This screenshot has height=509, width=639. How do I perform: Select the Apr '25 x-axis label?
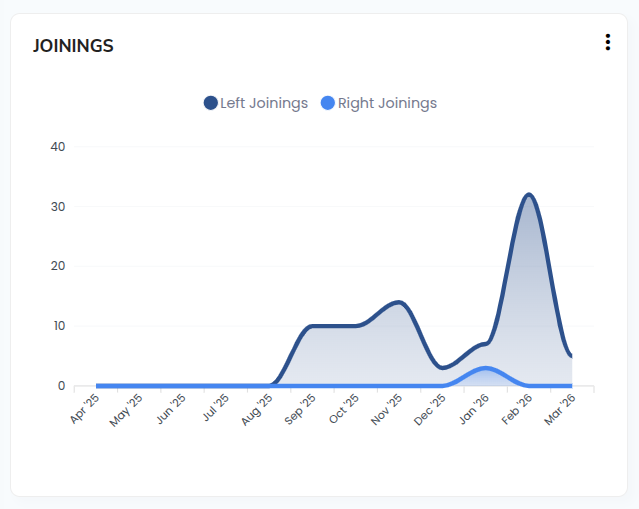pyautogui.click(x=86, y=410)
